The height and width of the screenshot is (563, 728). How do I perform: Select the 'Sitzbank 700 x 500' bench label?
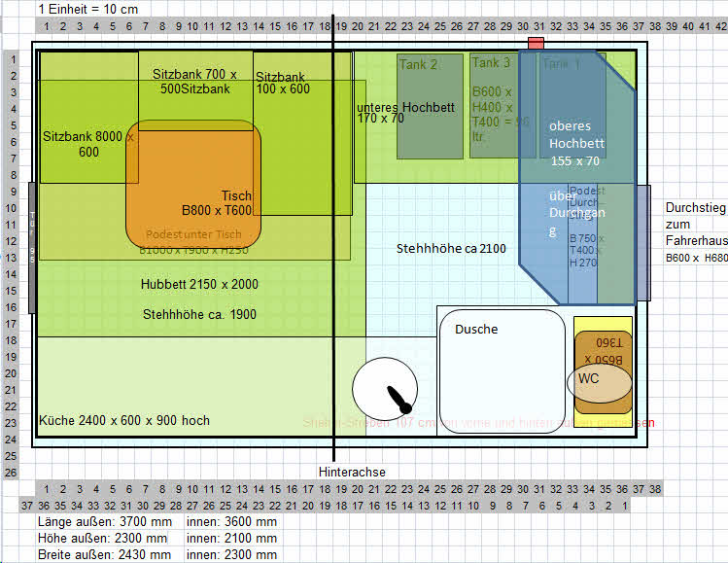(194, 82)
